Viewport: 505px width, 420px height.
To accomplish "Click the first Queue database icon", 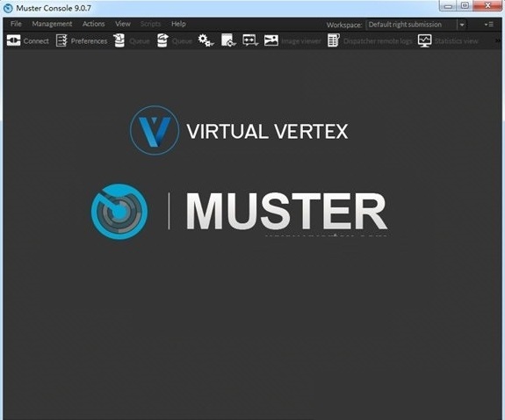I will (119, 40).
